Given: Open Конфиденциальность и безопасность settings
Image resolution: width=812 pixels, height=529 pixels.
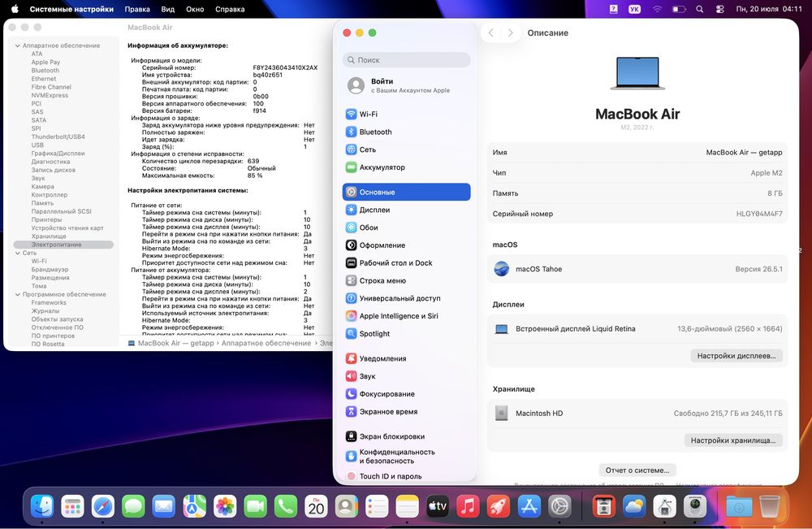Looking at the screenshot, I should click(x=407, y=456).
